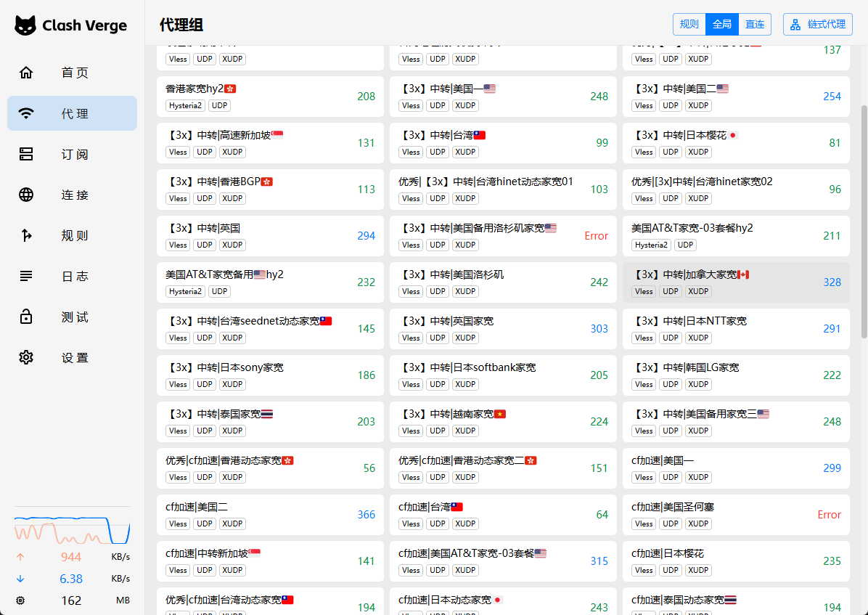Go to 设置 menu item
Image resolution: width=868 pixels, height=615 pixels.
[73, 357]
